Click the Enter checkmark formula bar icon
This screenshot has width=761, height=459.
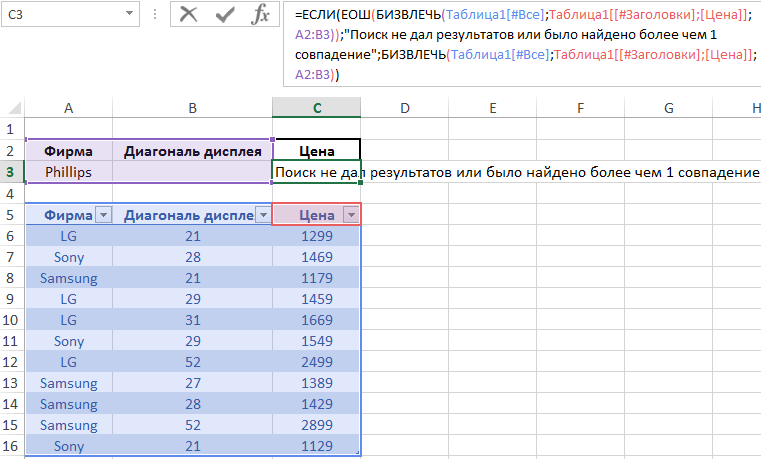(x=225, y=15)
